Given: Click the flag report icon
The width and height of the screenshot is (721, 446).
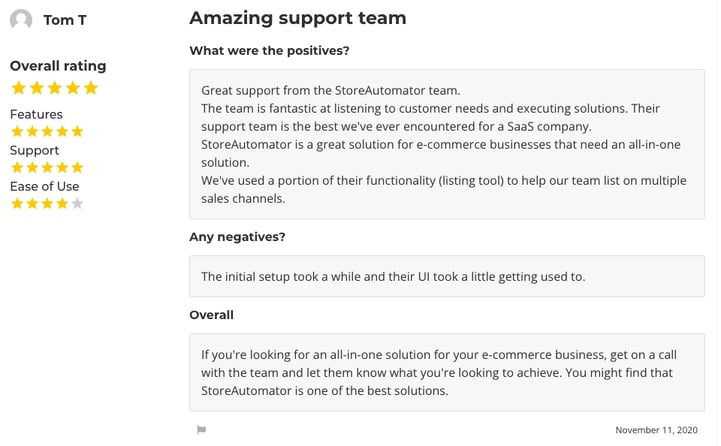Looking at the screenshot, I should click(201, 430).
